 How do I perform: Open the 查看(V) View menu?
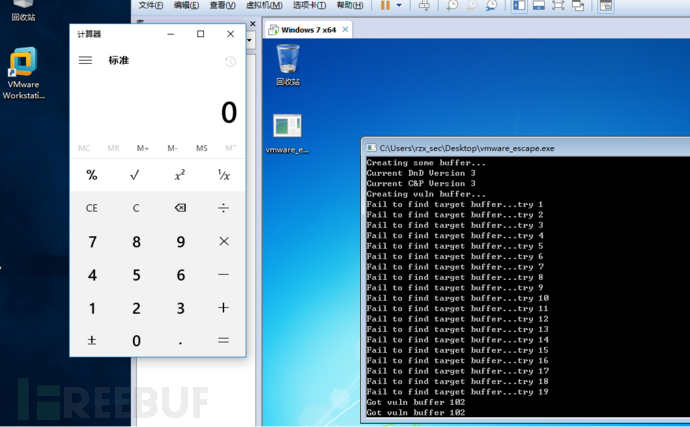(222, 5)
